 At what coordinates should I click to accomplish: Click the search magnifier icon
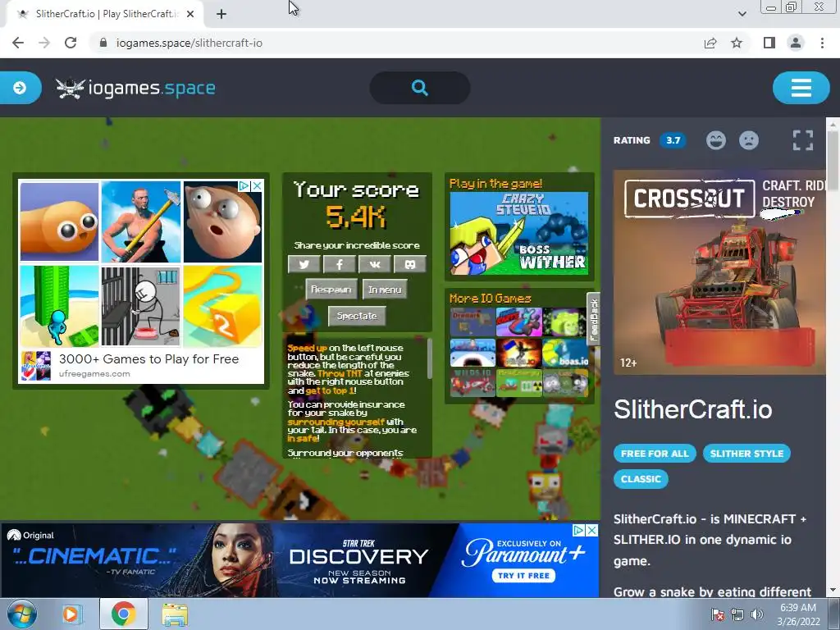tap(420, 87)
